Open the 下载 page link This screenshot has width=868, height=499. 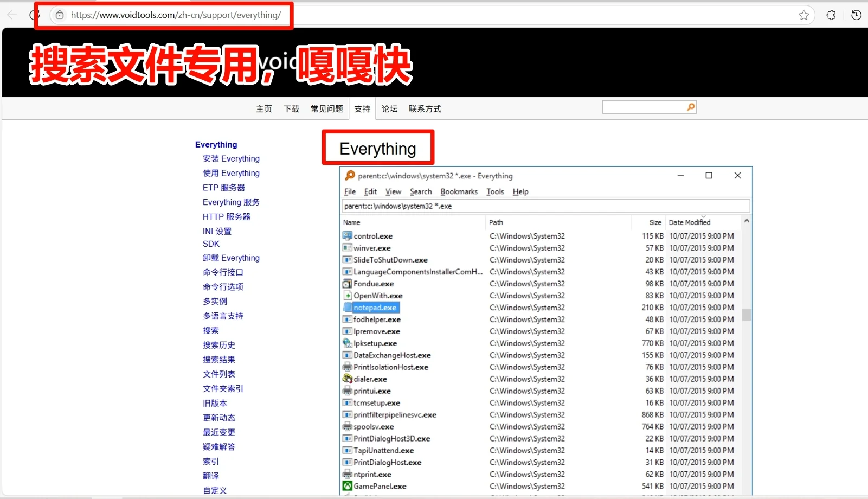point(291,108)
